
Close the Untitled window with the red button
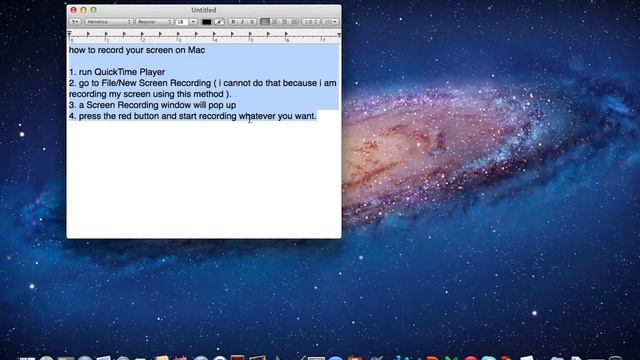click(x=73, y=10)
